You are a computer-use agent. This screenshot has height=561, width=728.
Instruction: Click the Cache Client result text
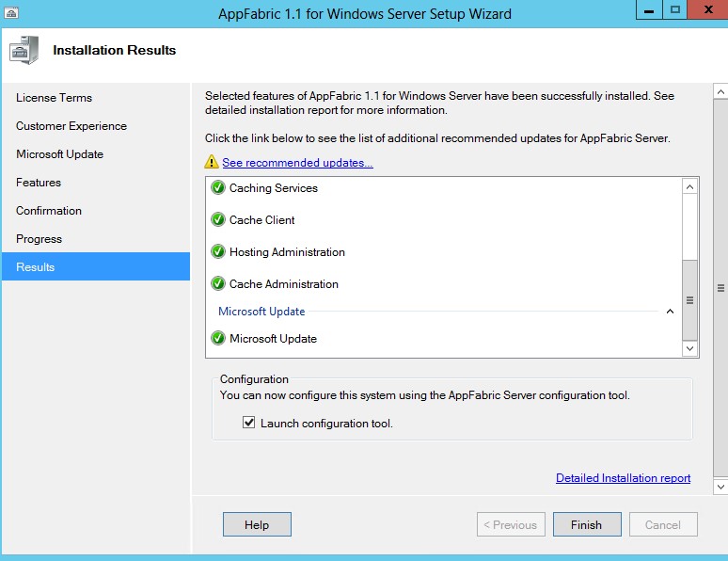point(261,220)
